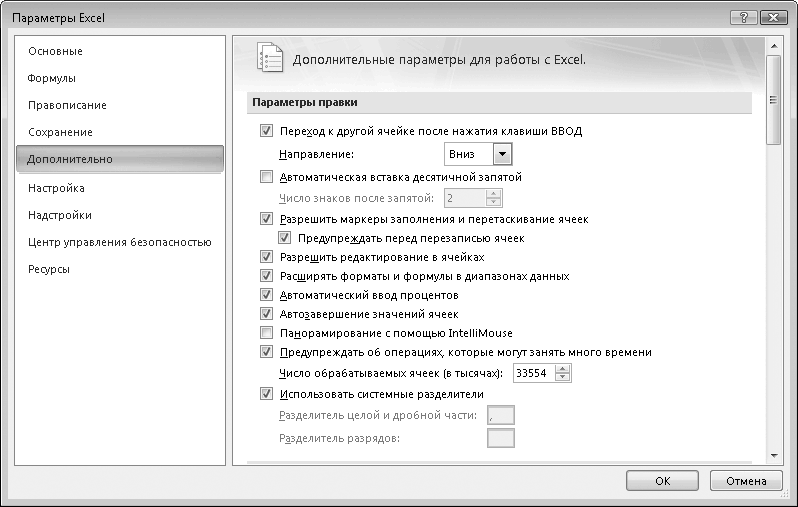Click Разделитель разрядов field
Screen dimensions: 798x507
point(501,438)
